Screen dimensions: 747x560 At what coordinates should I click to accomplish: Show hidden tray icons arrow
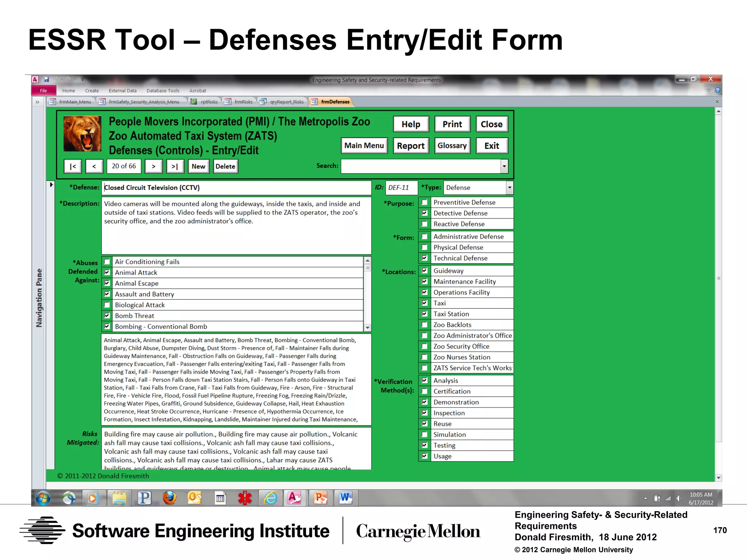click(x=645, y=498)
